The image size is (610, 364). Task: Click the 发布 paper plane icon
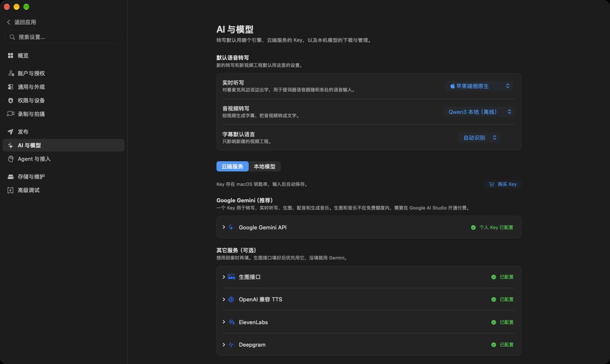[x=11, y=132]
